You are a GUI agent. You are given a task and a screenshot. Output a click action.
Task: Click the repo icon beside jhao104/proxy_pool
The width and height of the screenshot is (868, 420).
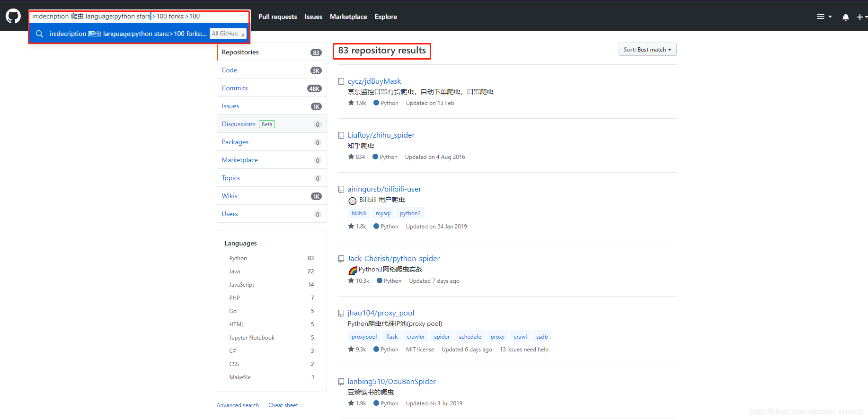tap(341, 314)
